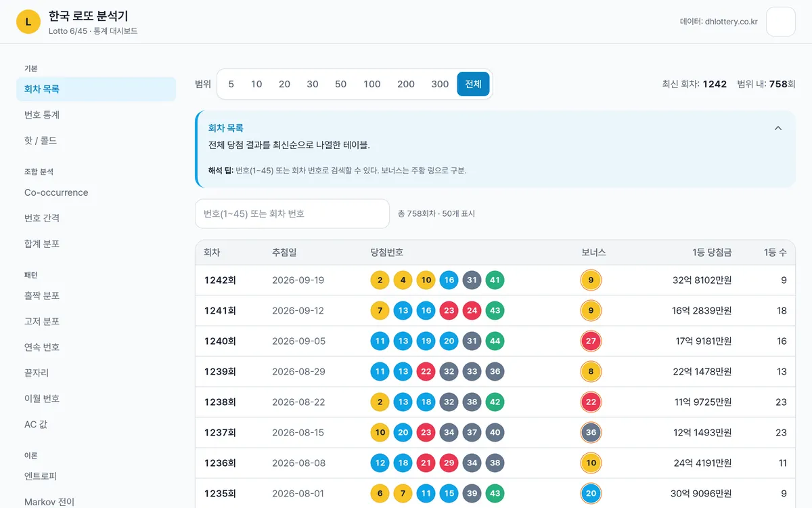Click ball 19 in row 1240회
This screenshot has width=812, height=508.
[426, 341]
